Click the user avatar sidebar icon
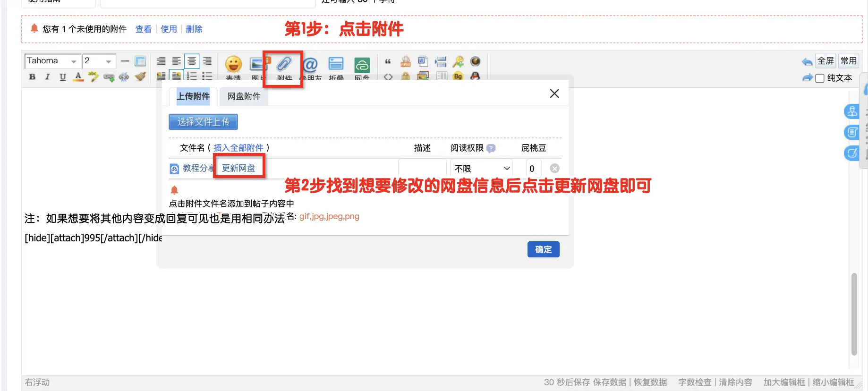 pos(852,111)
